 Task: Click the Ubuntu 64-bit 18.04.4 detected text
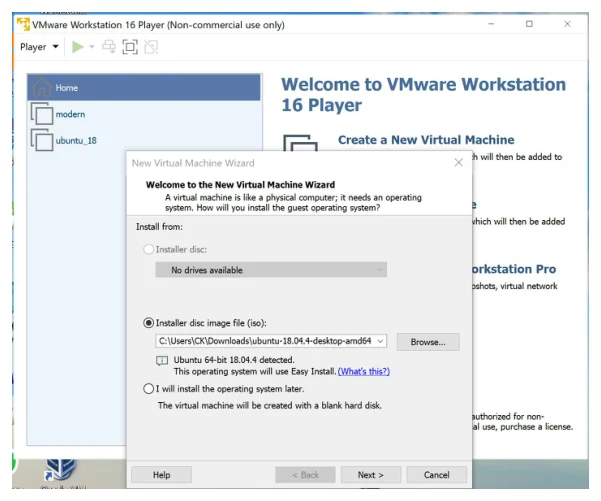point(234,360)
